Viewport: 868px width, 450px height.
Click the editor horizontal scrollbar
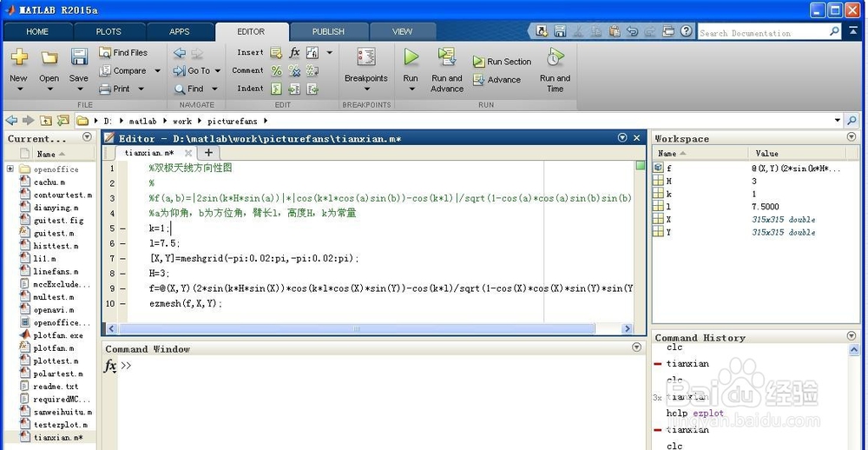point(357,328)
